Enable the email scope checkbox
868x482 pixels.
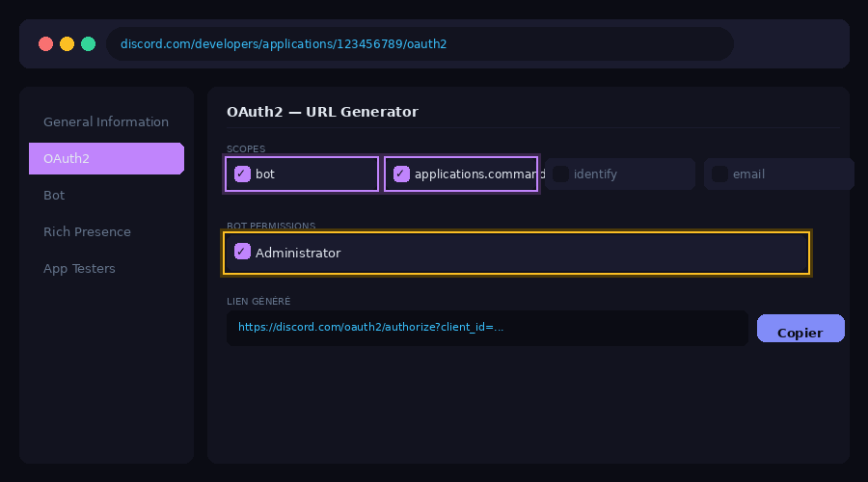pos(719,174)
